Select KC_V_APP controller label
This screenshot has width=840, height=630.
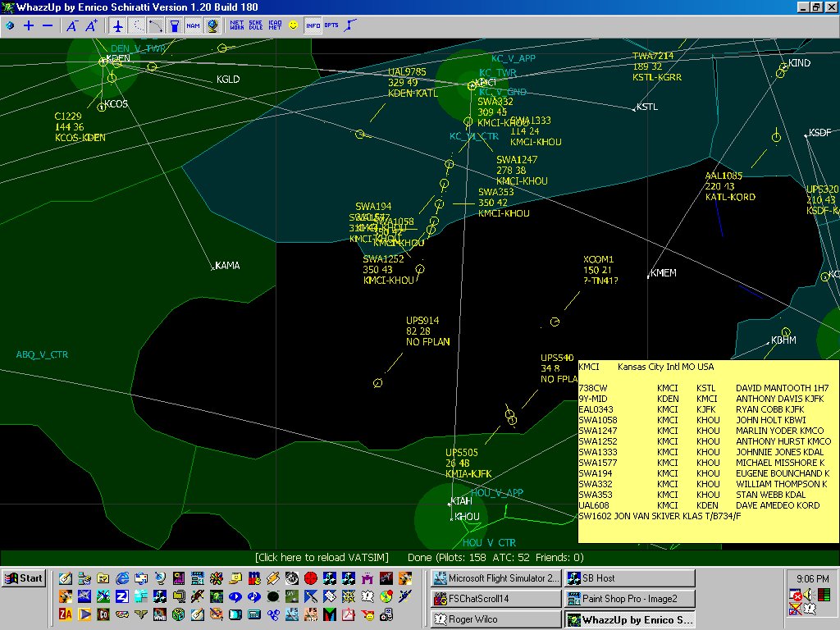(x=514, y=58)
